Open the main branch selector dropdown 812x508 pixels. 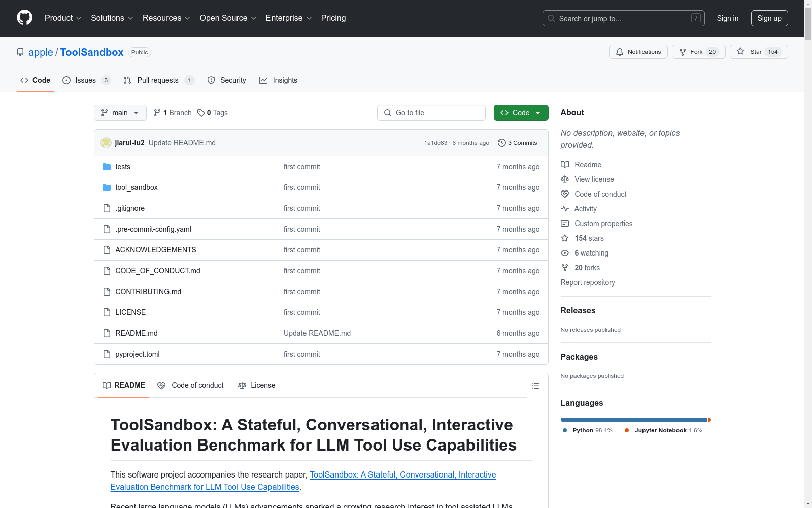(x=120, y=113)
